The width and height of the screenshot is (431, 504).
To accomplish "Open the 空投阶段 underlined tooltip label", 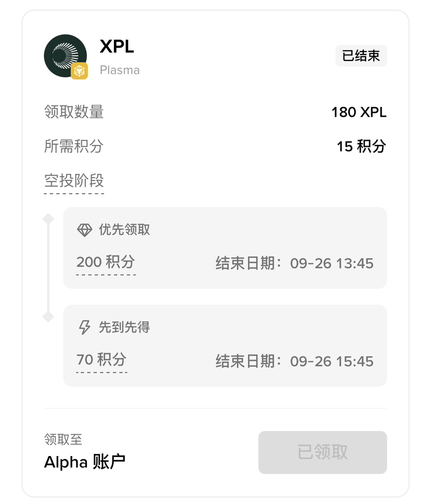I will [74, 181].
